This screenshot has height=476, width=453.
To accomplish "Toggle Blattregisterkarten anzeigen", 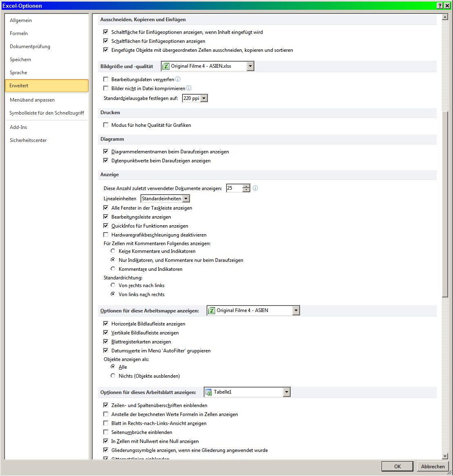I will click(x=106, y=341).
